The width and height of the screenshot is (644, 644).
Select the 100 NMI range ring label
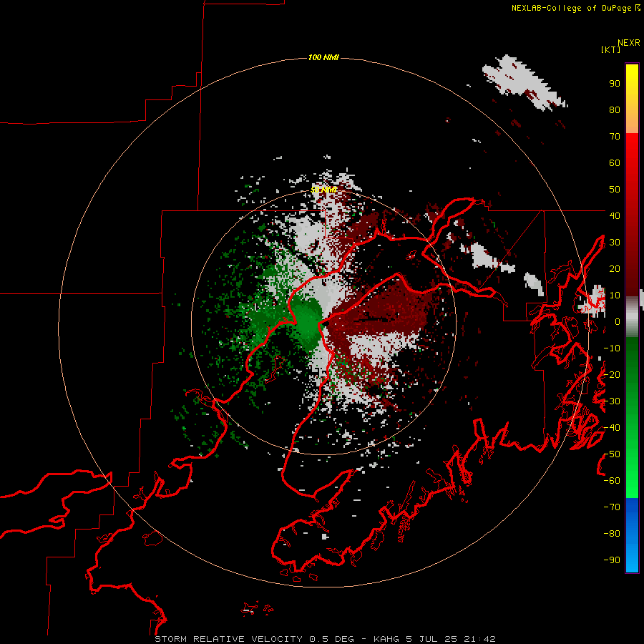(323, 57)
